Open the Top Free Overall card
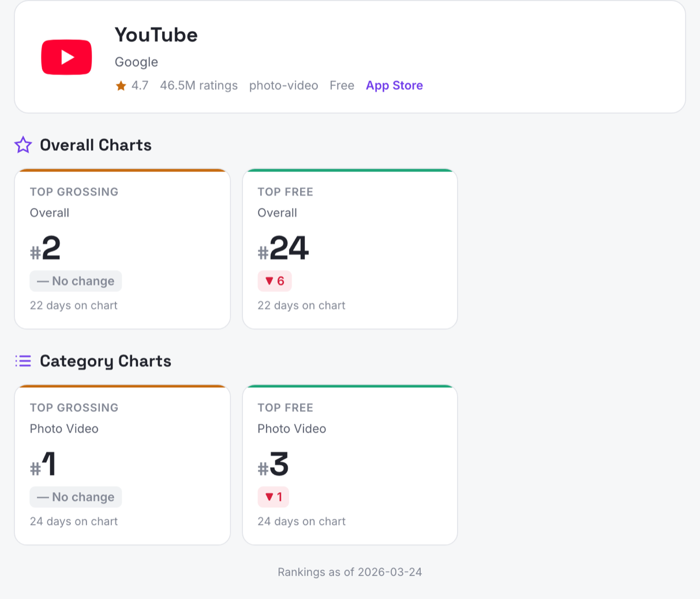Viewport: 700px width, 599px height. point(350,249)
